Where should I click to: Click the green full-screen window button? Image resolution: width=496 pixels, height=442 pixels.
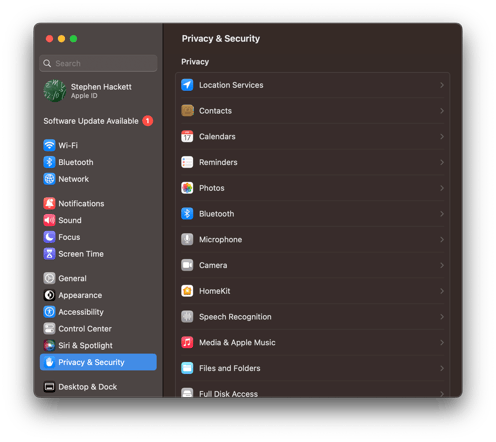pos(73,39)
